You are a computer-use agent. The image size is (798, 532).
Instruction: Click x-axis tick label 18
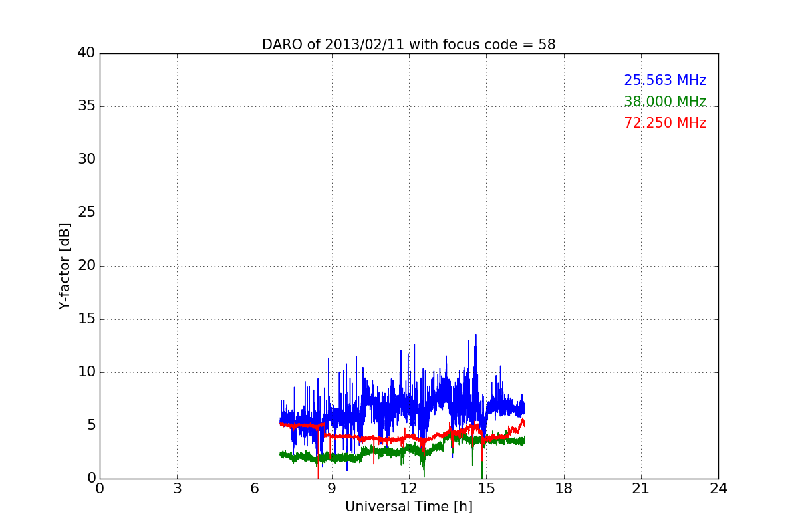coord(564,489)
